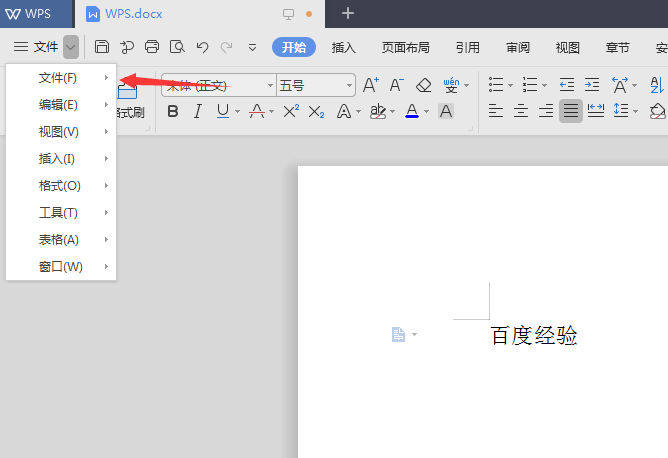Screen dimensions: 668x458
Task: Click the Sort A-Z icon
Action: pyautogui.click(x=657, y=85)
